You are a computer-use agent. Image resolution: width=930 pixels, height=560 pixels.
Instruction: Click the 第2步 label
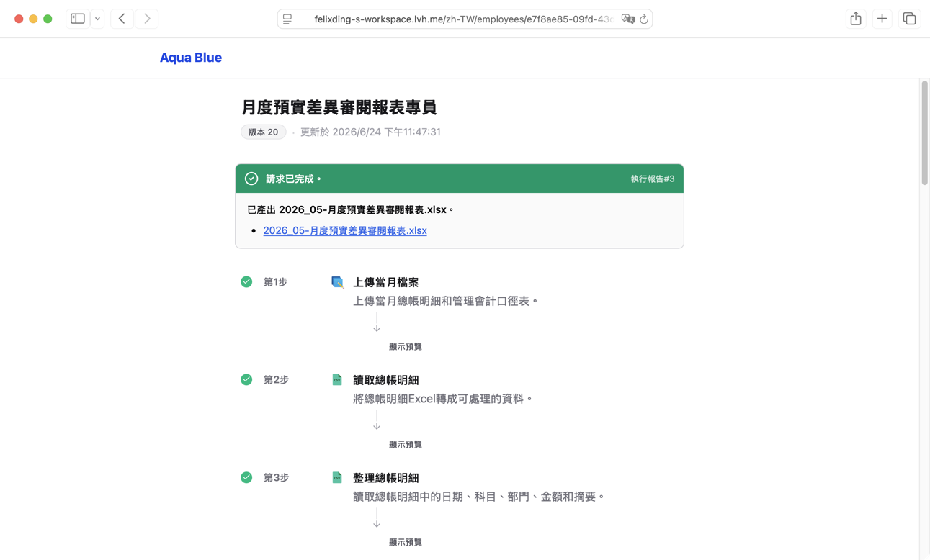click(276, 380)
